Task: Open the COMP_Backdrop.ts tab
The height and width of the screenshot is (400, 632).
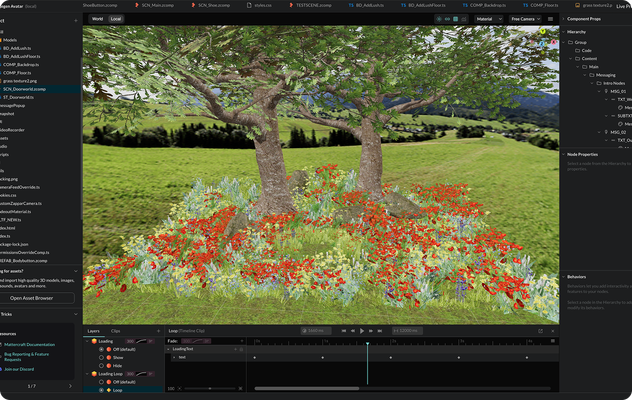Action: click(483, 5)
